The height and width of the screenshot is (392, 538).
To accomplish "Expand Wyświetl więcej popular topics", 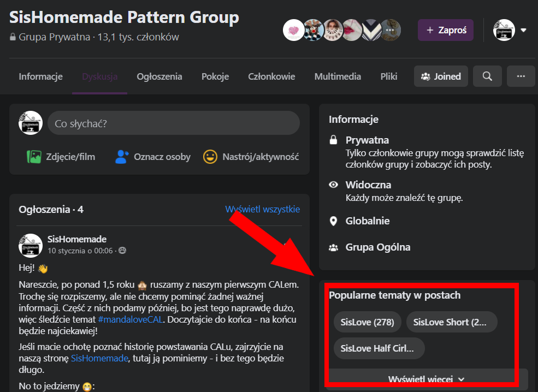I will (x=426, y=379).
